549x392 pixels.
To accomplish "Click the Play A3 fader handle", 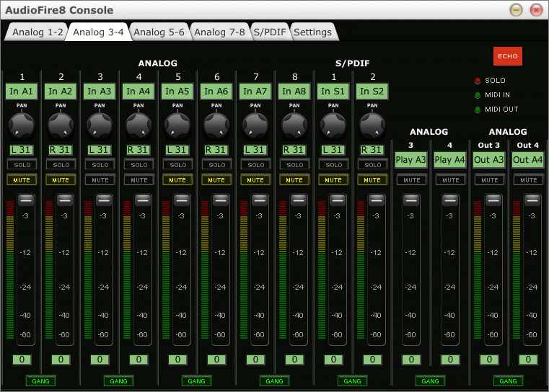I will 411,200.
